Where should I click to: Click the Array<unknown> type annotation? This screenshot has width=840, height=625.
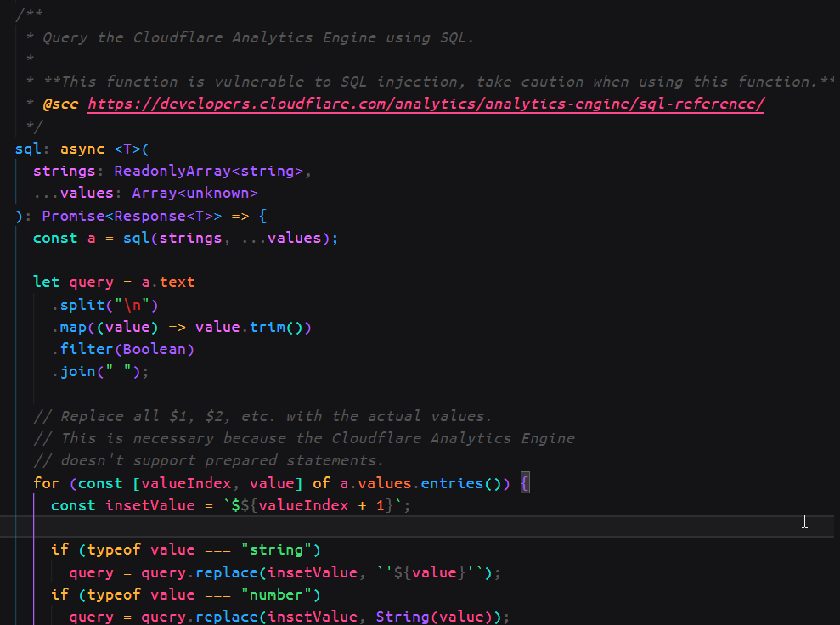[x=194, y=194]
